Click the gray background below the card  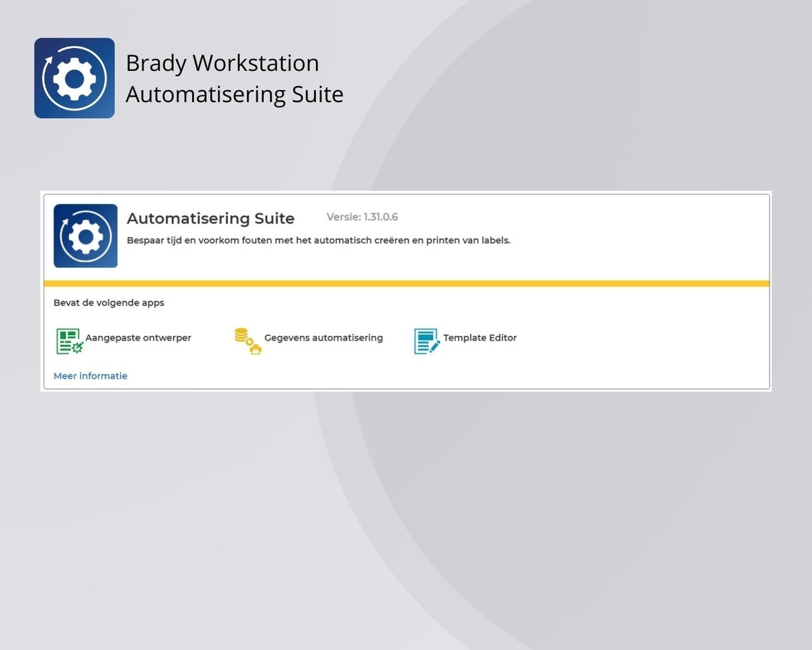(406, 508)
